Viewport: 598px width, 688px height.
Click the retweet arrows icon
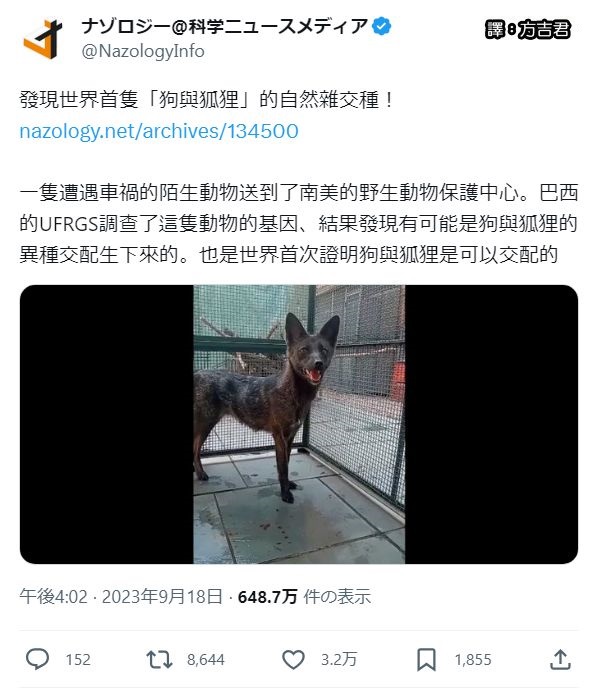pyautogui.click(x=159, y=659)
